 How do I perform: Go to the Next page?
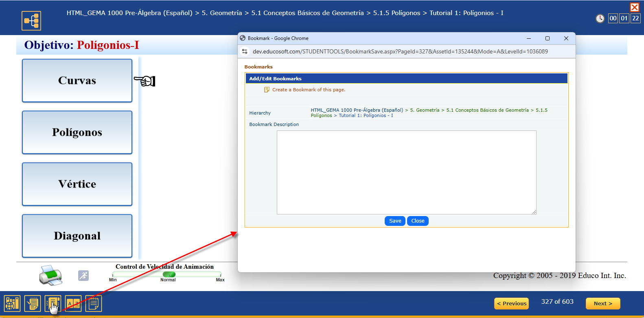(602, 304)
